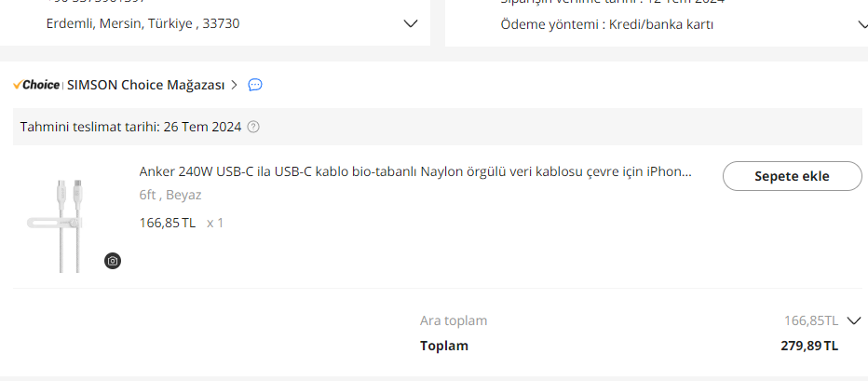This screenshot has height=381, width=868.
Task: Click the camera icon on product image
Action: pyautogui.click(x=113, y=261)
